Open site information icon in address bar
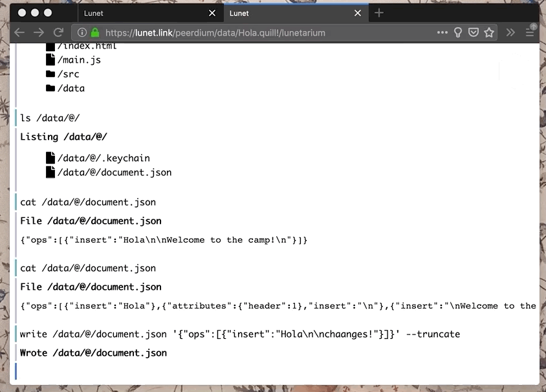This screenshot has width=546, height=392. click(82, 32)
